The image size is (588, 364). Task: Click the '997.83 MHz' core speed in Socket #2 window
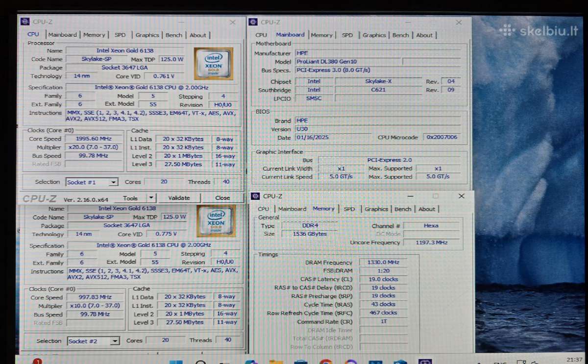[96, 297]
